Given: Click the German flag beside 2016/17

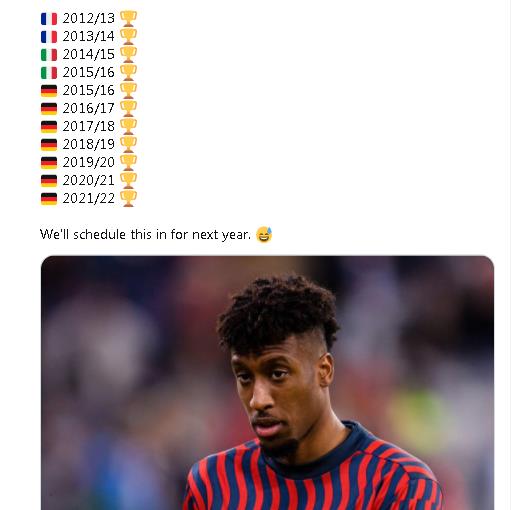Looking at the screenshot, I should click(49, 109).
